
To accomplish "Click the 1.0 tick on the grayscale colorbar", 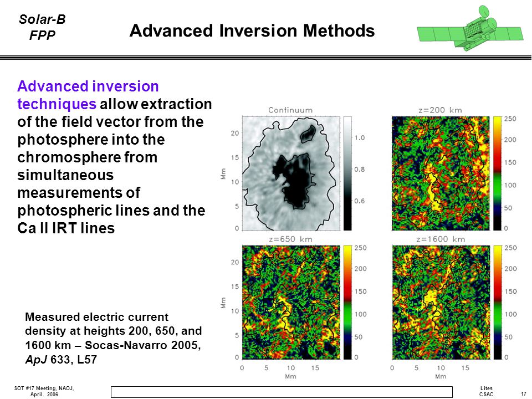I will click(x=360, y=137).
